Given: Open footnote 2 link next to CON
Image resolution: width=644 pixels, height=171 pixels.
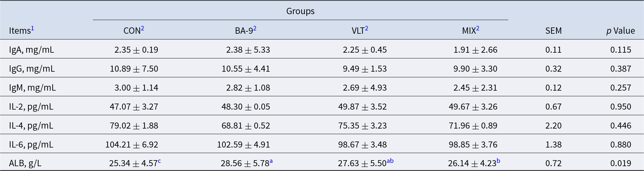Looking at the screenshot, I should (x=142, y=29).
